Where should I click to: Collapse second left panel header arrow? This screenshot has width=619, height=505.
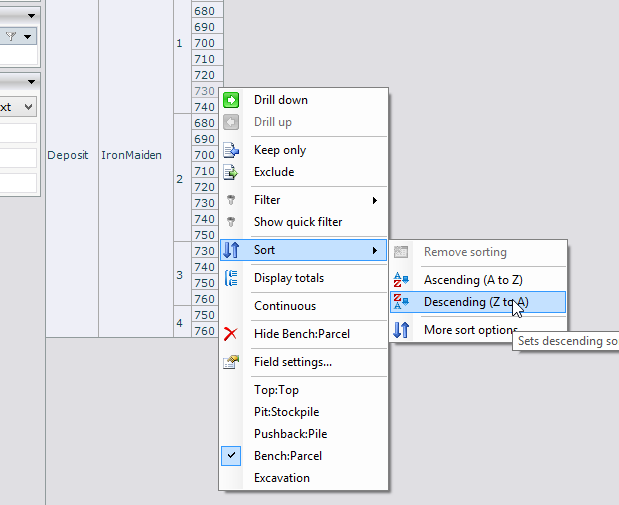pyautogui.click(x=31, y=82)
